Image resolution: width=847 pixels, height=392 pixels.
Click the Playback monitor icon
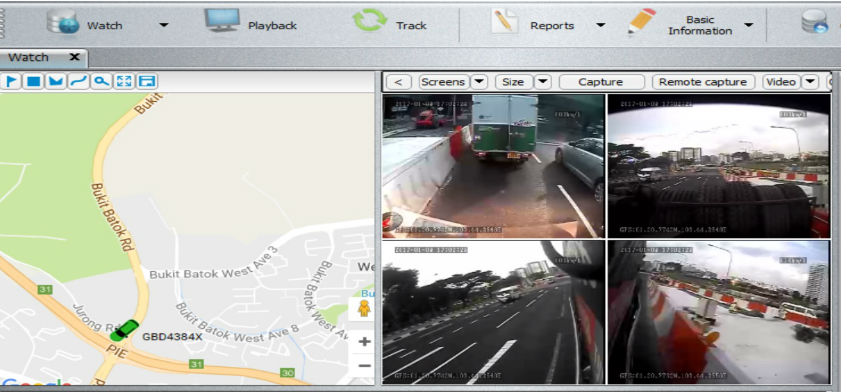[222, 21]
